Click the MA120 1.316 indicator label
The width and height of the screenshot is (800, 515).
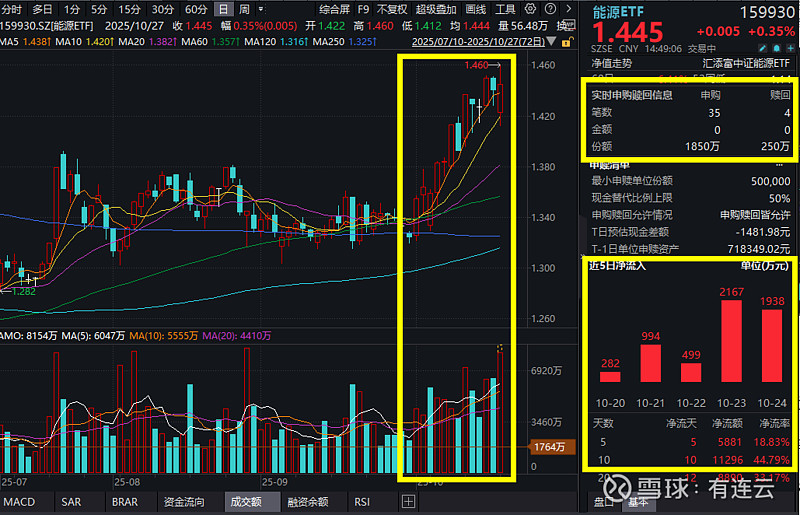click(x=276, y=42)
